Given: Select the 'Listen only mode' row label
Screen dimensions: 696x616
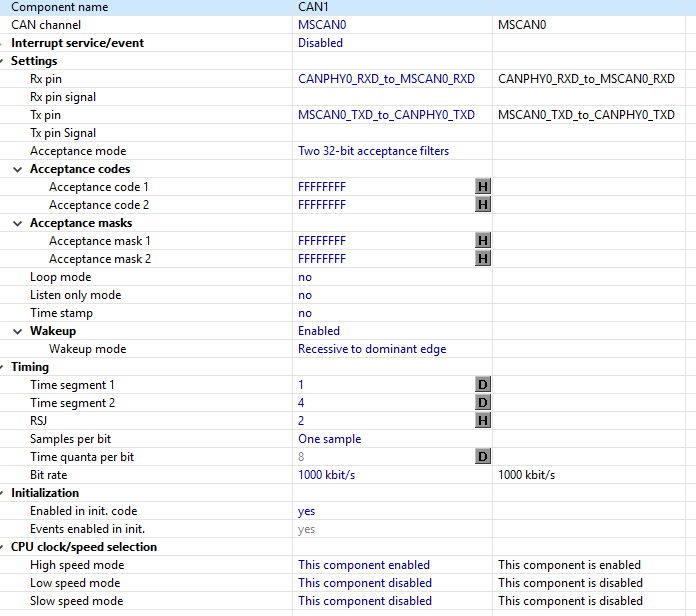Looking at the screenshot, I should [x=76, y=295].
